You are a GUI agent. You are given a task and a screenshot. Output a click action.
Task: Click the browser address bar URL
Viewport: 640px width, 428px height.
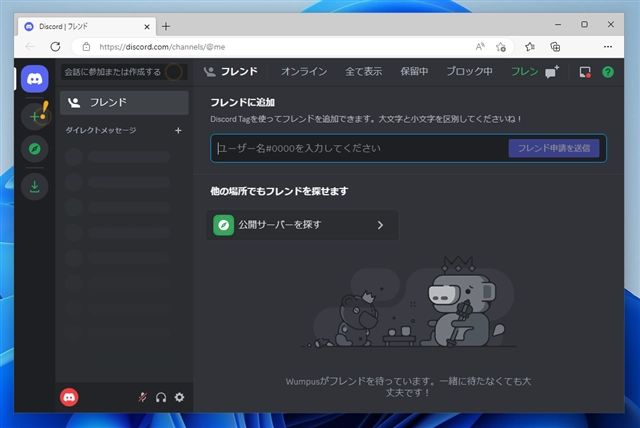coord(162,47)
